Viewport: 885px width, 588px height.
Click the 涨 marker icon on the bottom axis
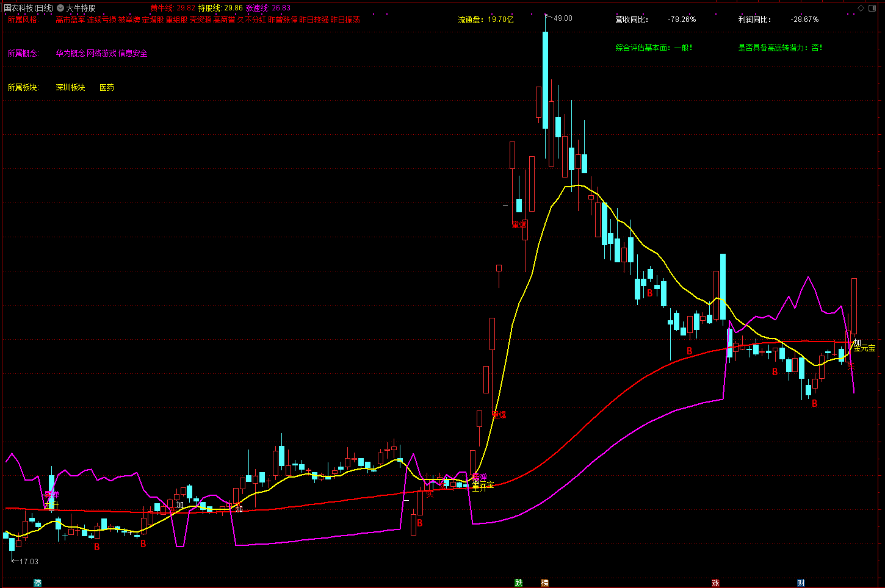[x=715, y=583]
